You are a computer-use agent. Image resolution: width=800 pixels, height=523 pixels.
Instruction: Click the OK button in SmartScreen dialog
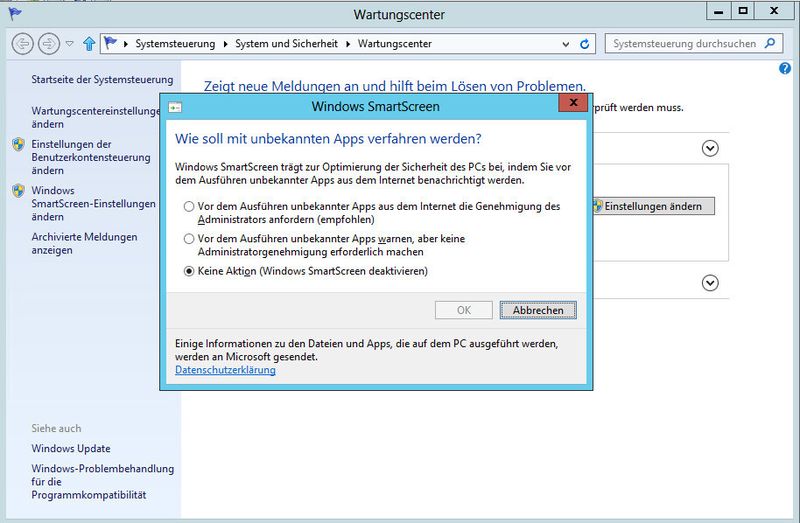pos(464,310)
